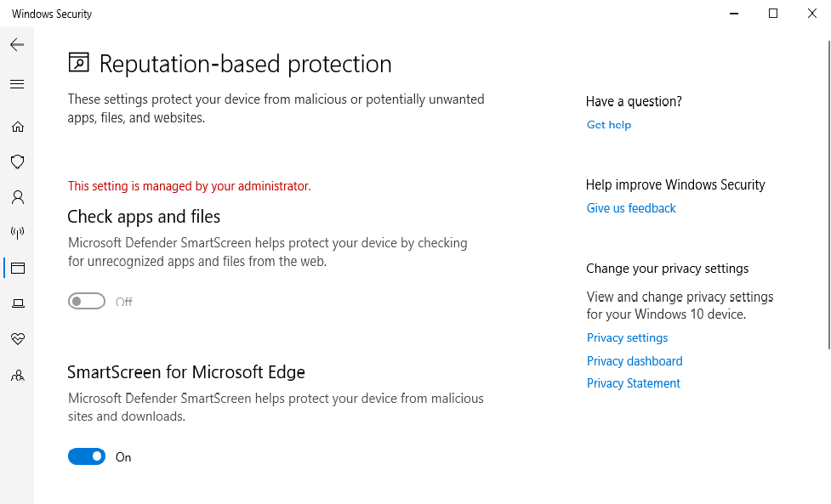Select the Account protection icon
Screen dimensions: 831x504
[x=17, y=197]
